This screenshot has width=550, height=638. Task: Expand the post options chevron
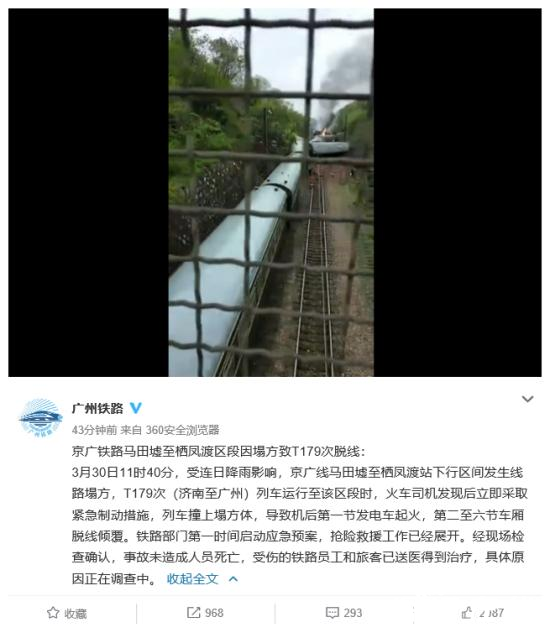point(528,399)
